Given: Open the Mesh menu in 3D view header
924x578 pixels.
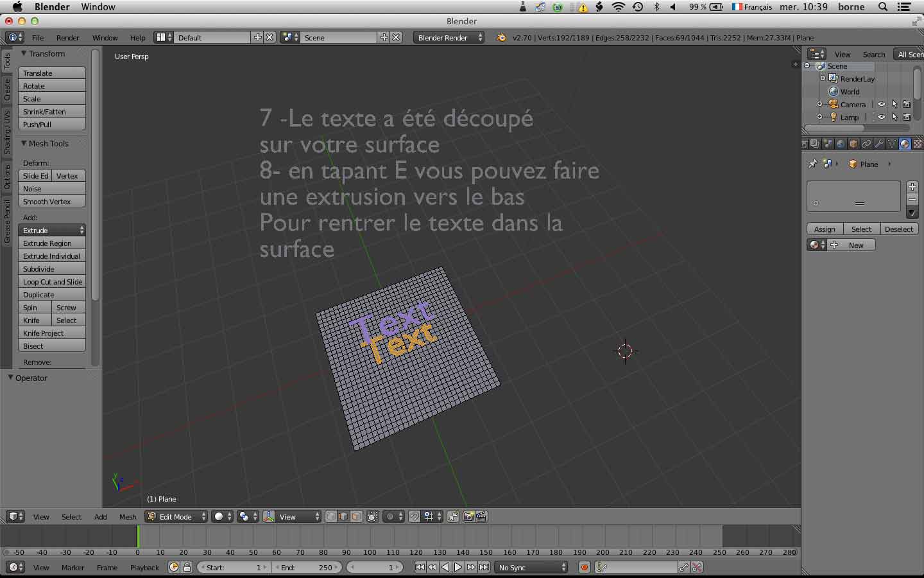Looking at the screenshot, I should 128,516.
